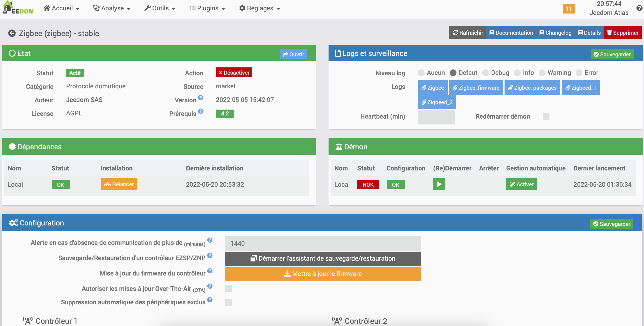This screenshot has width=644, height=326.
Task: Expand the Réglages dropdown menu
Action: [x=260, y=8]
